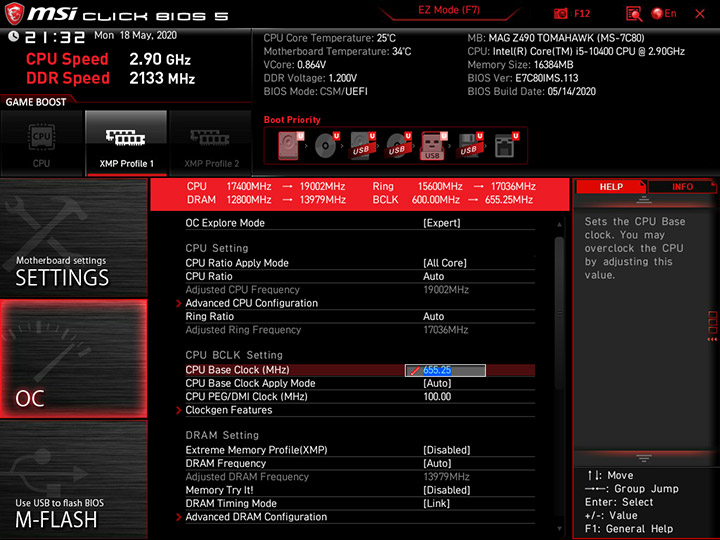Click the date Mon 18 May, 2020
Viewport: 720px width, 540px height.
(x=135, y=35)
